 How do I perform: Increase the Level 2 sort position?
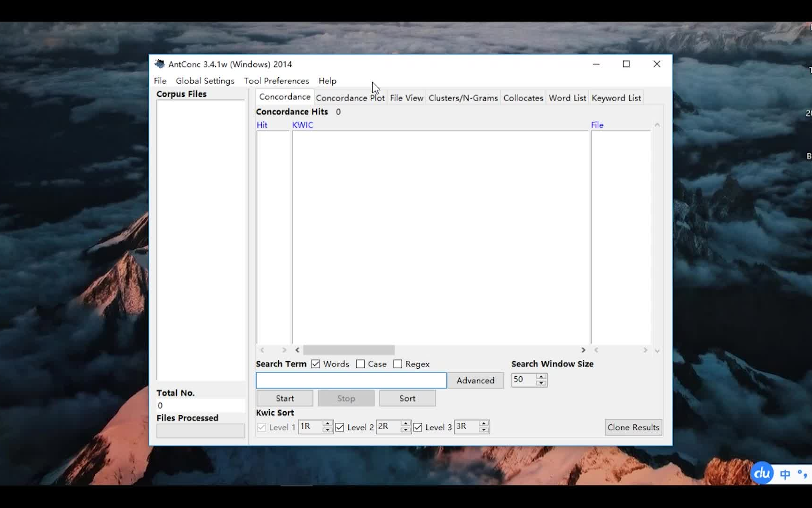tap(406, 424)
